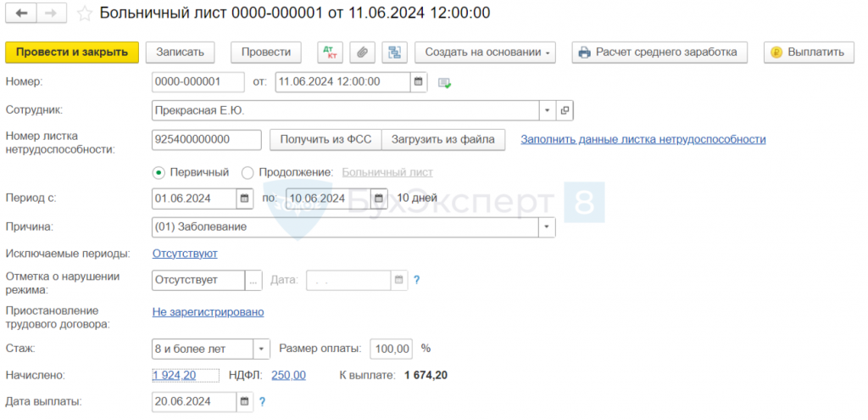Focus sick leave number field 925400000000
Image resolution: width=868 pixels, height=420 pixels.
point(207,140)
